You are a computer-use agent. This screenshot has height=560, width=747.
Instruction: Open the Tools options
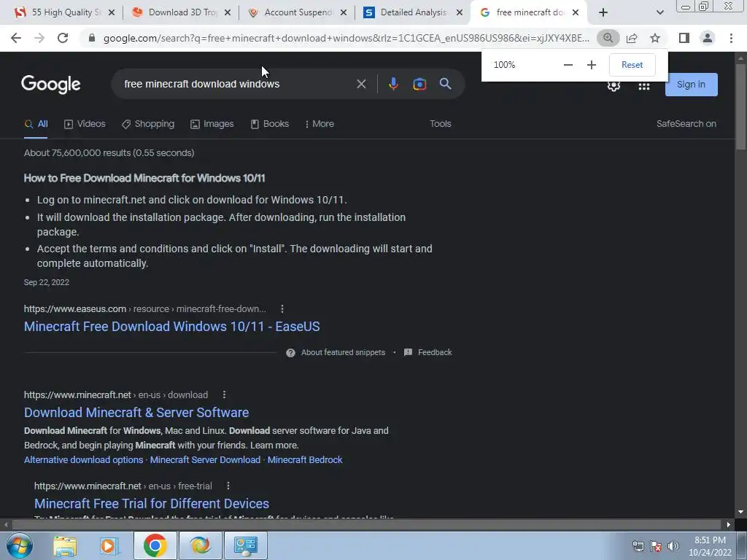[440, 124]
